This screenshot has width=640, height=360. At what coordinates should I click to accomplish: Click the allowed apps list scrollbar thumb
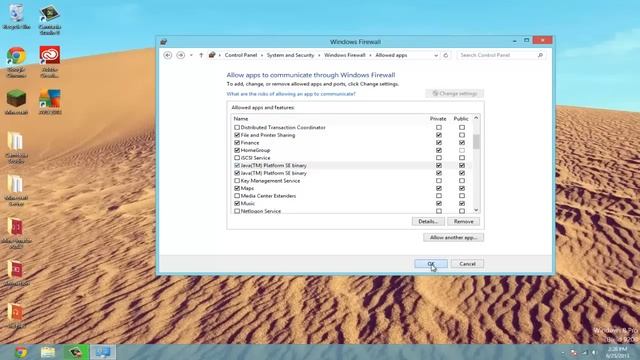coord(476,141)
